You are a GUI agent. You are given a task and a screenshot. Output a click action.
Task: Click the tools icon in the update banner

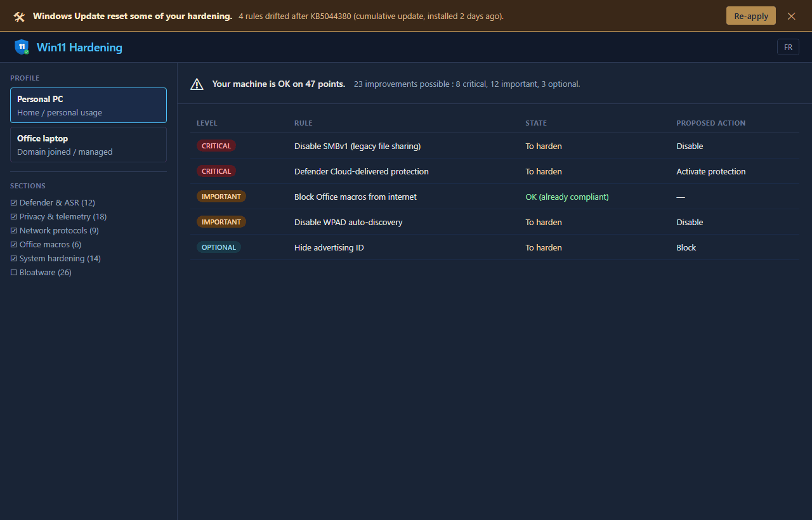pos(19,16)
